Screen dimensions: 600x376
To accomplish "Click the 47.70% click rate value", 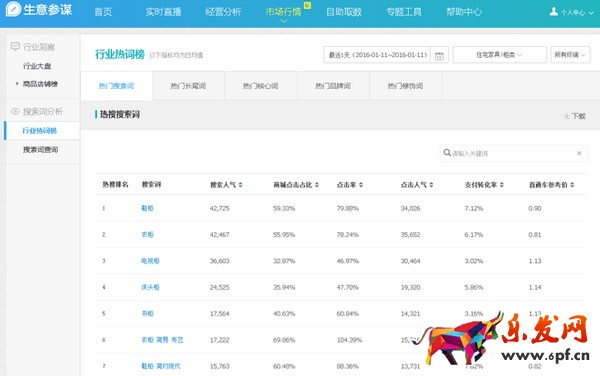I will 347,287.
